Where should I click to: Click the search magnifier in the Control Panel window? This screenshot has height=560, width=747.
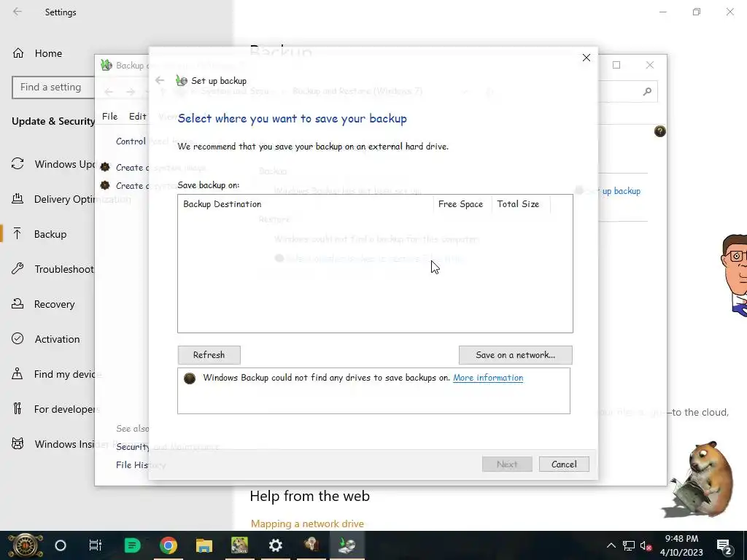click(x=647, y=91)
